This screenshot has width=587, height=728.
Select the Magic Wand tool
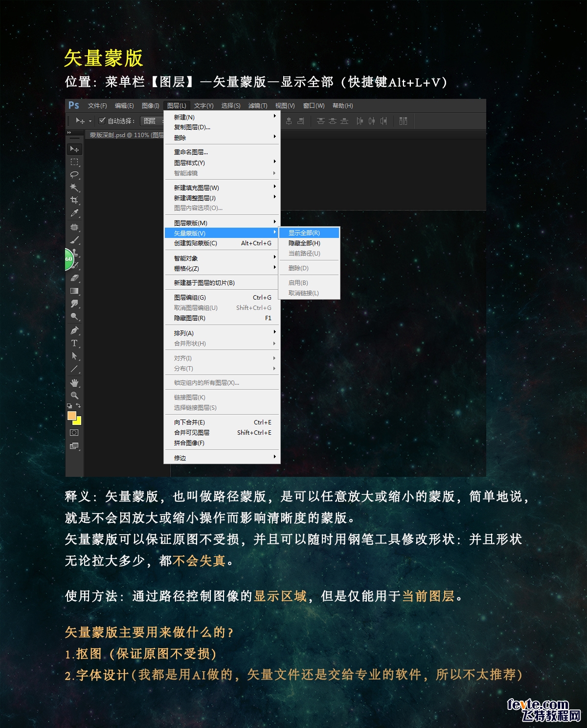(x=74, y=188)
